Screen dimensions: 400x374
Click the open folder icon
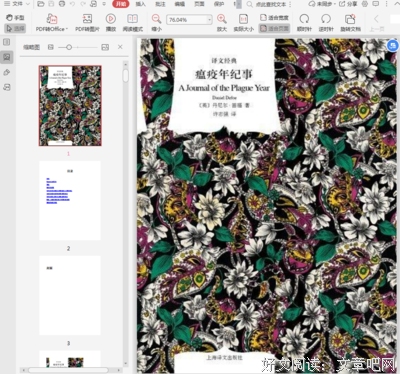click(41, 4)
